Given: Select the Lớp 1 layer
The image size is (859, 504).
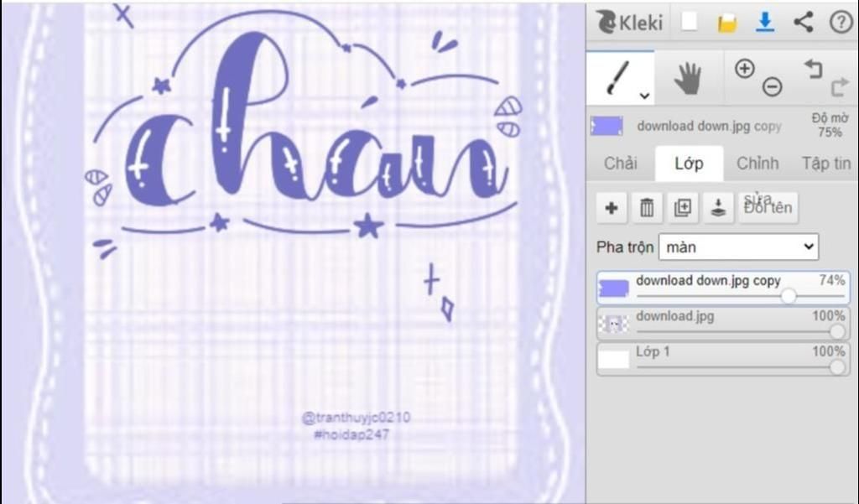Looking at the screenshot, I should click(x=722, y=360).
